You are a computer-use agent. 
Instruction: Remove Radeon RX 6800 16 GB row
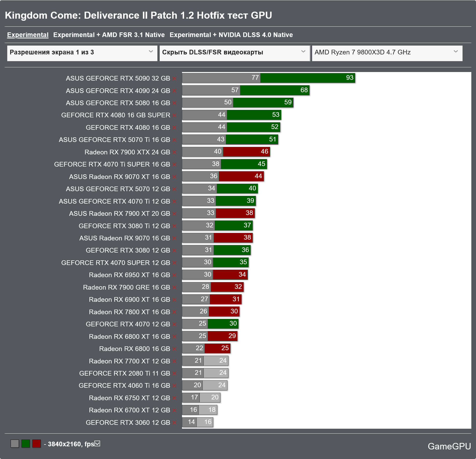tap(174, 349)
